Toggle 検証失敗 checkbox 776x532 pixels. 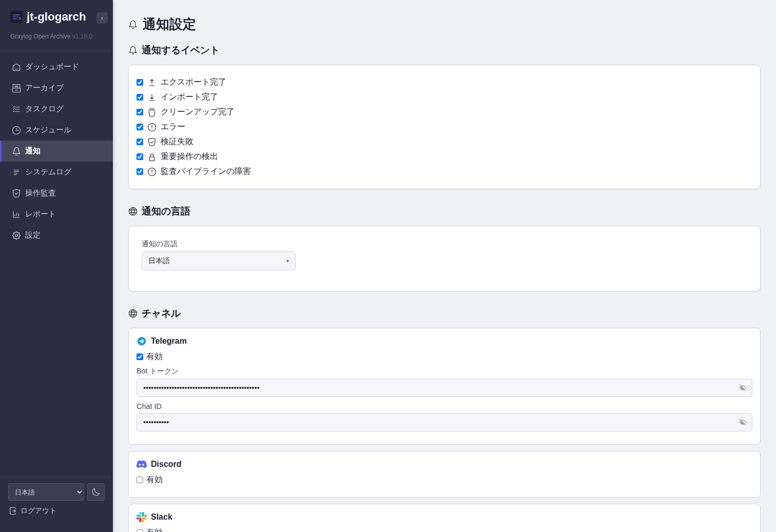[140, 142]
